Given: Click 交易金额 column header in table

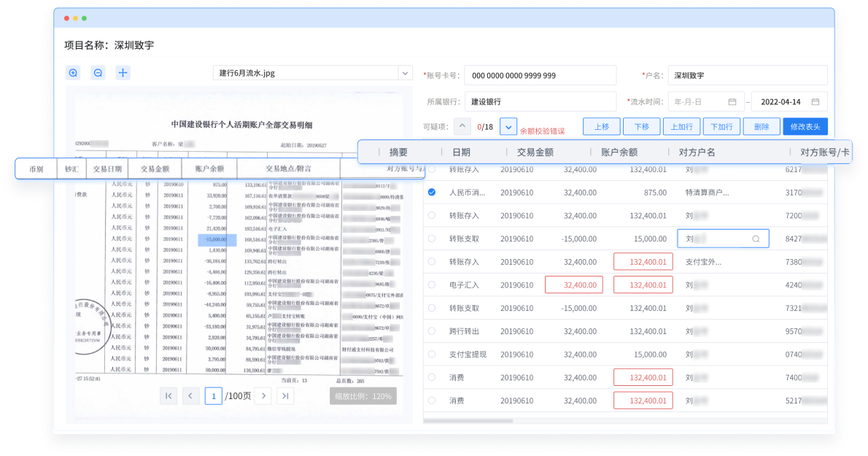Looking at the screenshot, I should 535,152.
